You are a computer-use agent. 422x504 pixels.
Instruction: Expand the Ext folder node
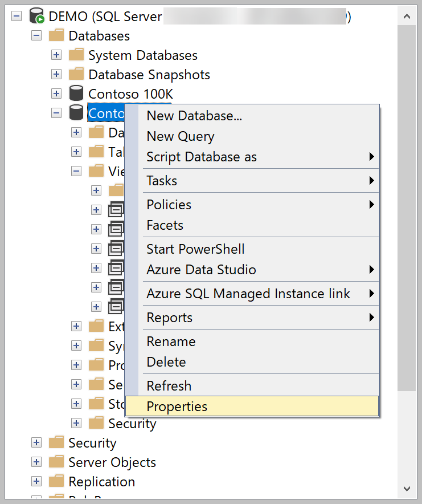[76, 326]
